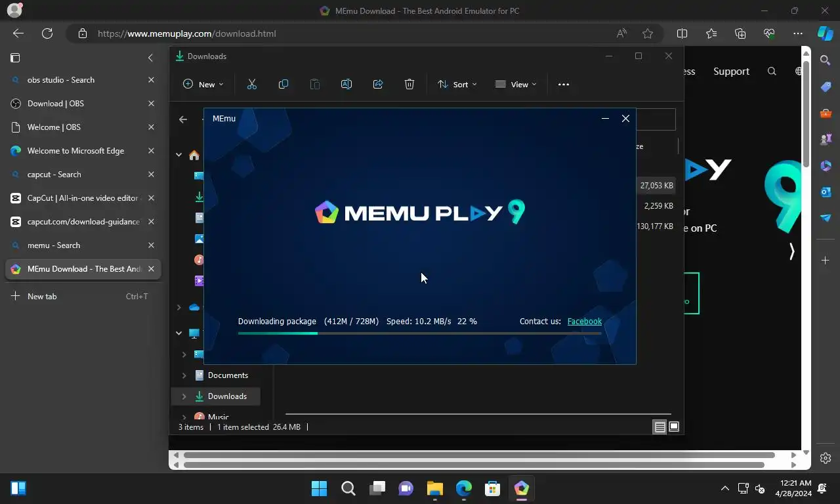
Task: Switch Downloads to large thumbnails view icon
Action: point(673,427)
